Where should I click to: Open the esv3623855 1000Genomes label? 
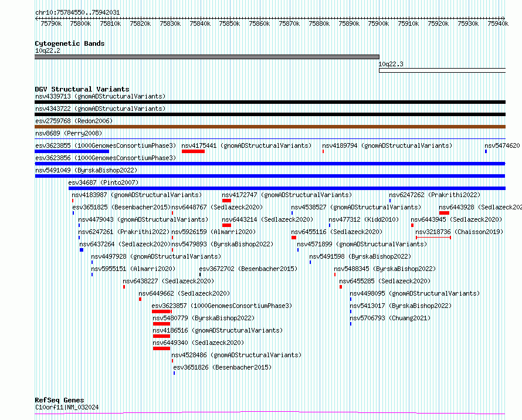pos(106,146)
